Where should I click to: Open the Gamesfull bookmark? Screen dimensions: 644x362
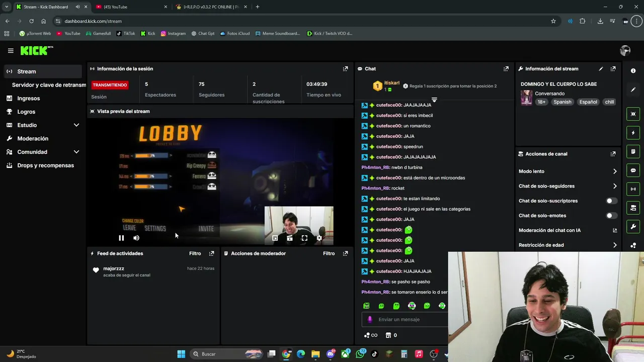[x=98, y=34]
